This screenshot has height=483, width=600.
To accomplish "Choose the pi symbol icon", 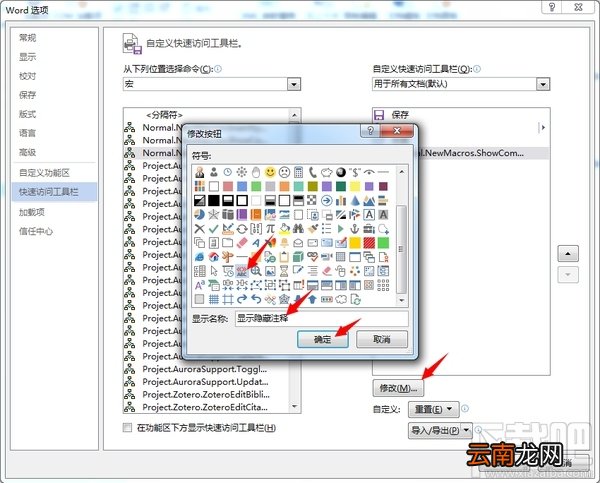I will click(270, 229).
